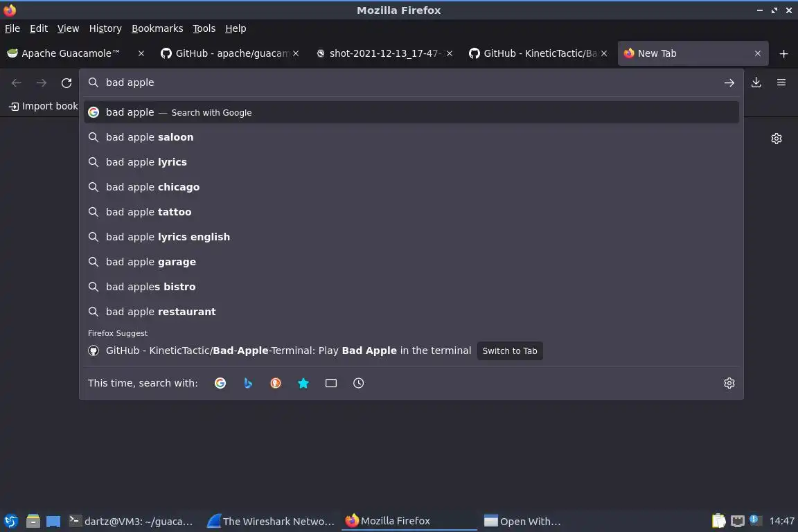The height and width of the screenshot is (532, 798).
Task: Choose suggestion 'bad apple saloon'
Action: coord(411,137)
